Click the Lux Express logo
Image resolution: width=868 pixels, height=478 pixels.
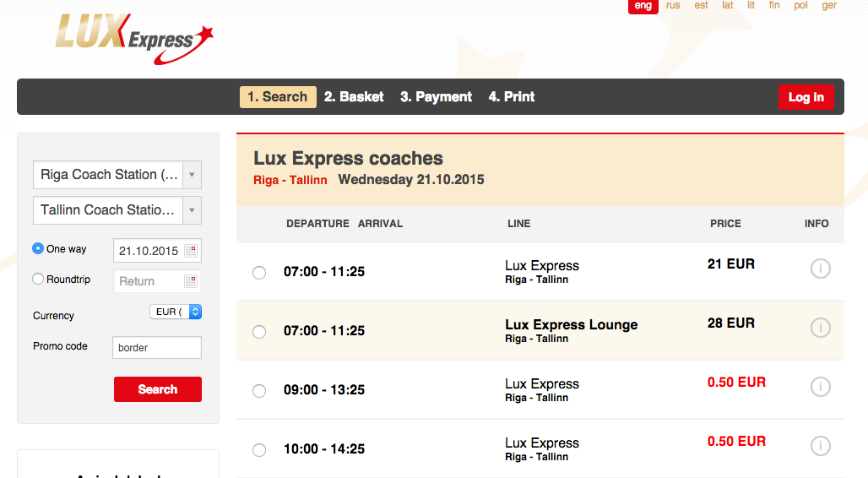pyautogui.click(x=134, y=38)
